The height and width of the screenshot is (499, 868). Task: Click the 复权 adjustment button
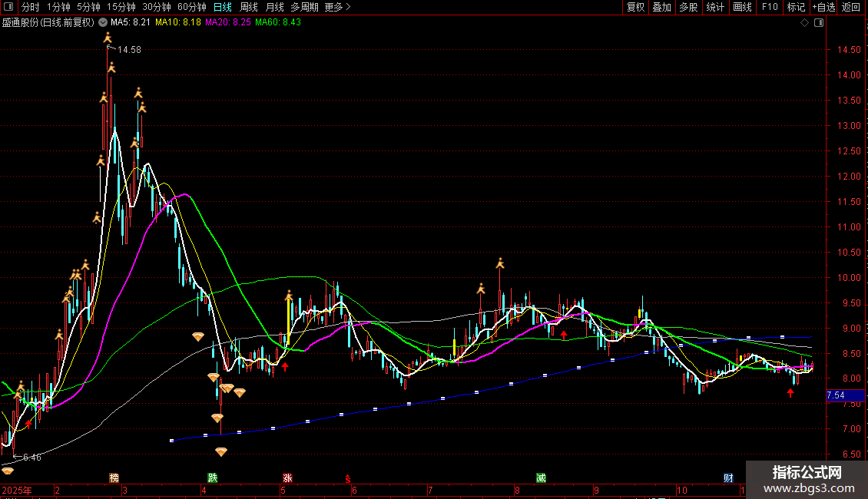click(635, 8)
